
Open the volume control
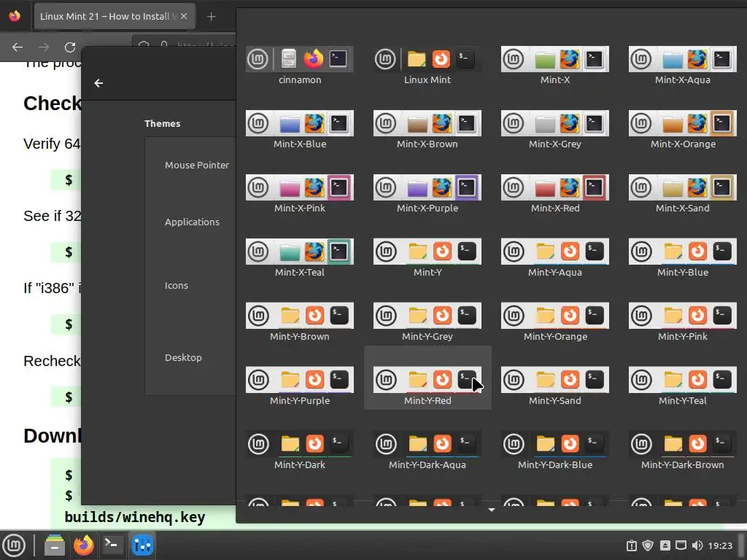697,545
